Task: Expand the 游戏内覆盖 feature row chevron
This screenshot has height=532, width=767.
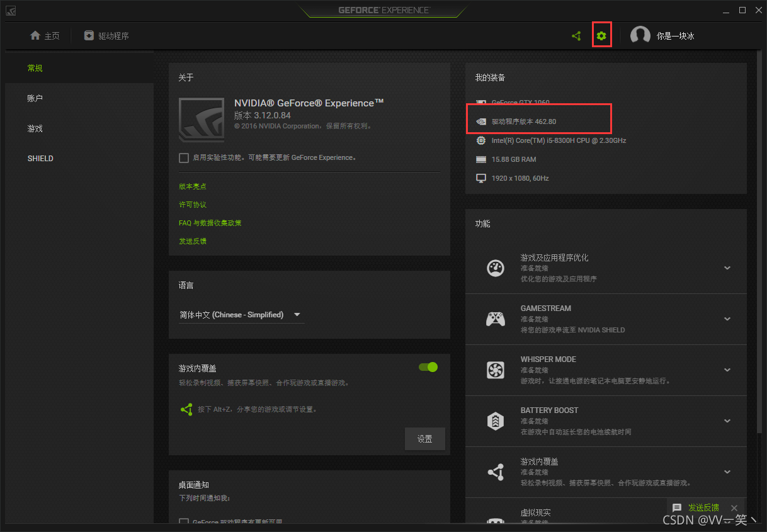Action: 727,472
